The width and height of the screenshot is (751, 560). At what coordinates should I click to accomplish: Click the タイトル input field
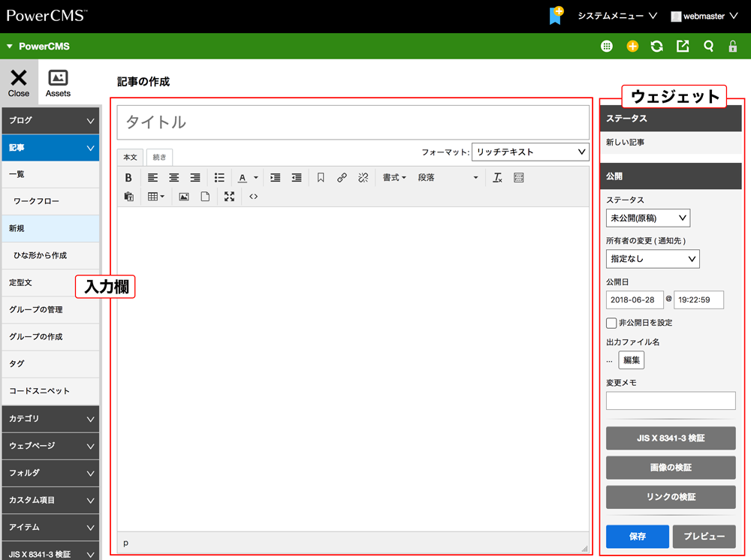(x=353, y=122)
